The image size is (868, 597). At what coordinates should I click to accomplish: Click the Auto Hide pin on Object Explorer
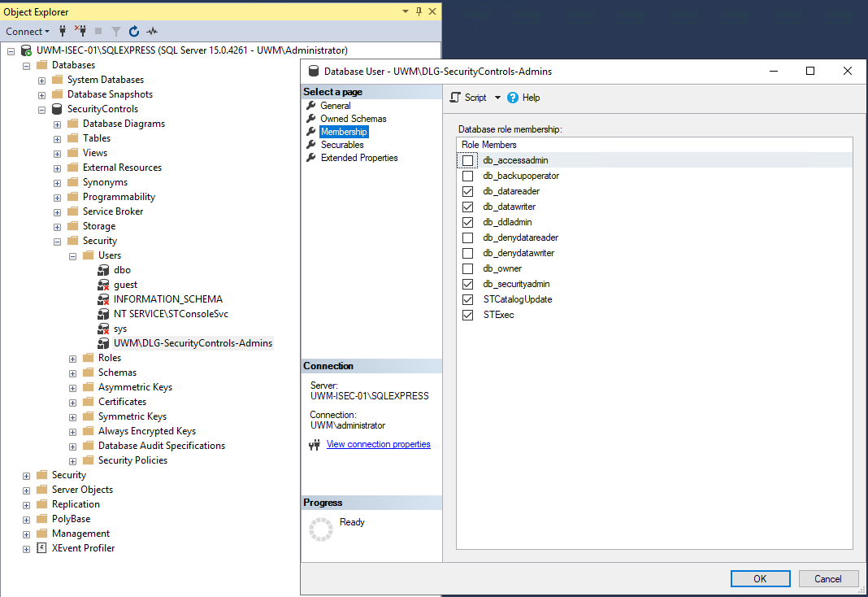pos(419,11)
